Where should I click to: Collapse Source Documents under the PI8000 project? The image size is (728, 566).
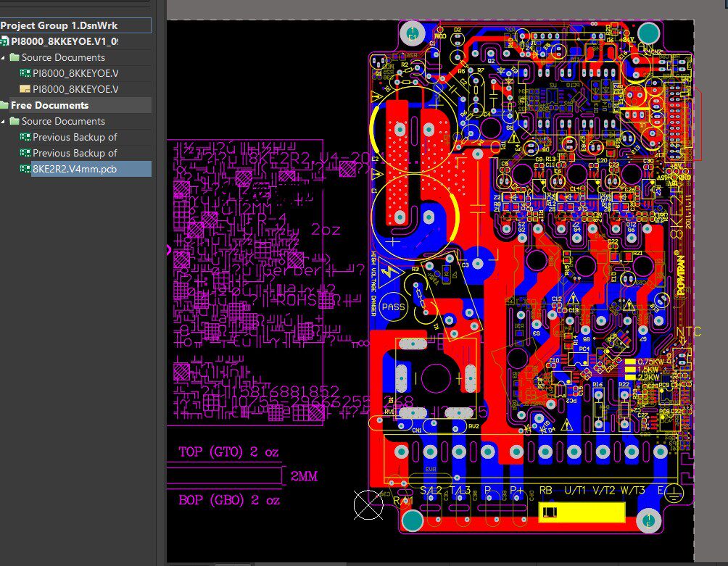point(3,57)
